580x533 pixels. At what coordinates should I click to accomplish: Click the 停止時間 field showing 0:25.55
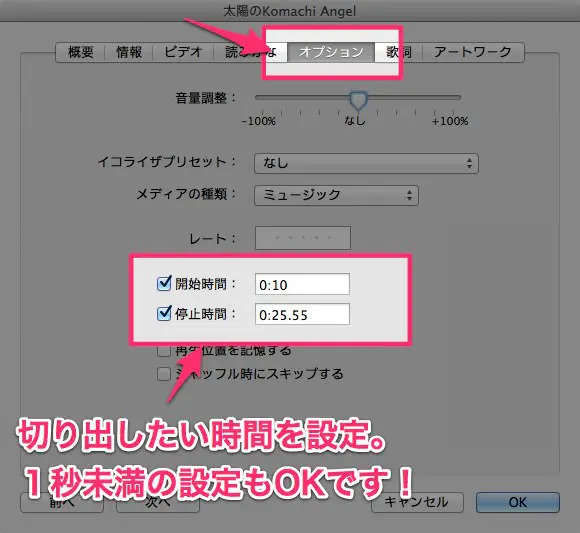(x=302, y=314)
